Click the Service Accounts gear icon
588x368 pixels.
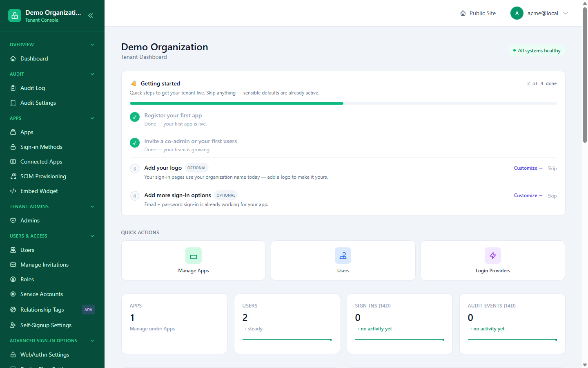coord(13,294)
